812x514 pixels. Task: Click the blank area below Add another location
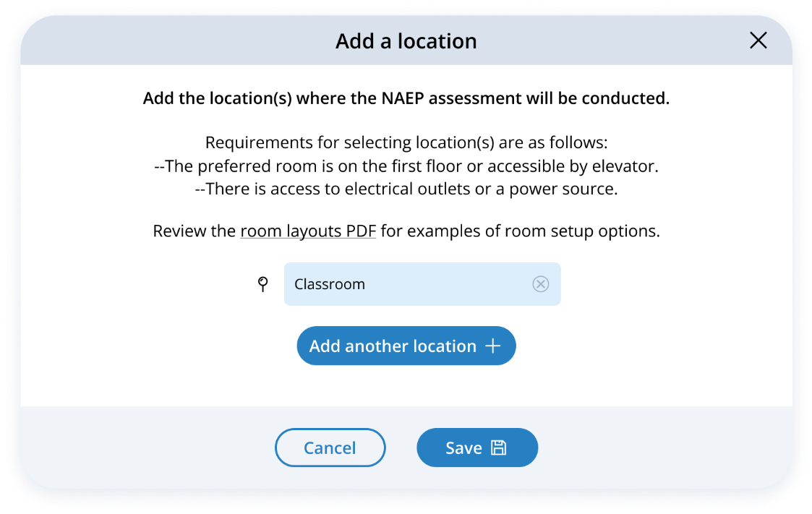pos(406,387)
